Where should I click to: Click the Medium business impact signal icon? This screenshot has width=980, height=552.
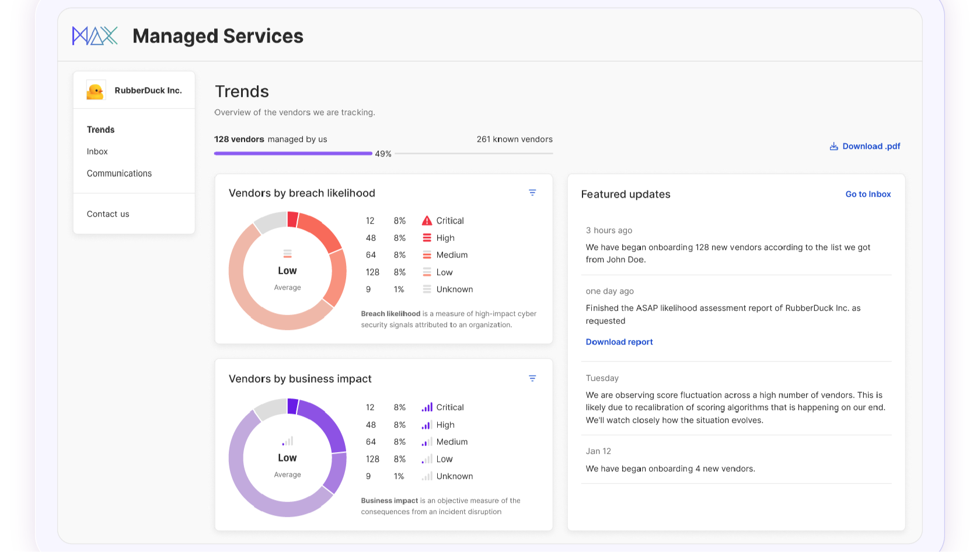427,442
